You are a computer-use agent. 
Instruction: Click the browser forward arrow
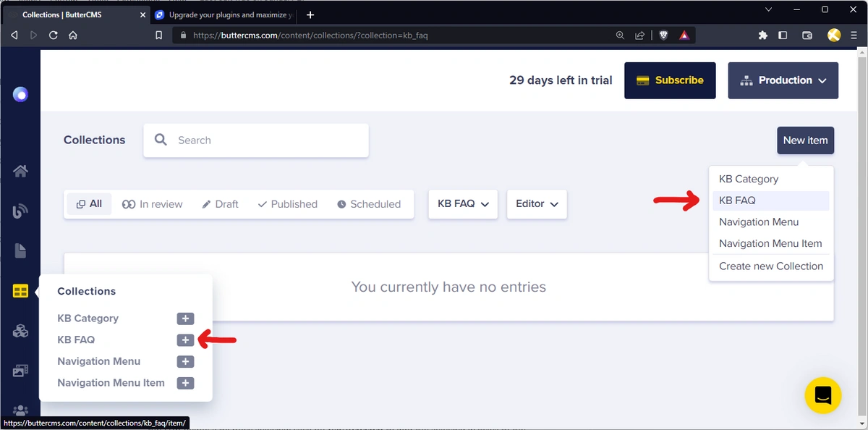point(33,35)
